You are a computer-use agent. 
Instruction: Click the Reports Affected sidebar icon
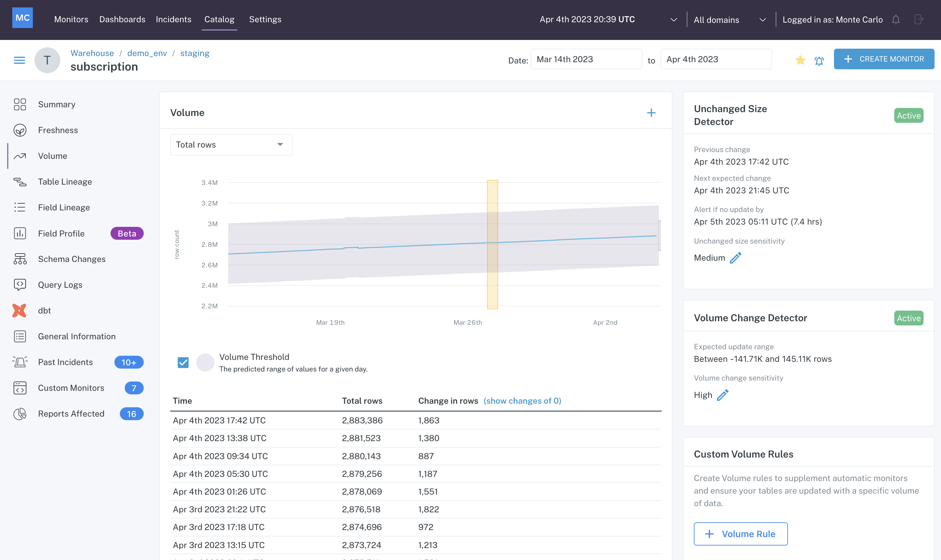[19, 413]
